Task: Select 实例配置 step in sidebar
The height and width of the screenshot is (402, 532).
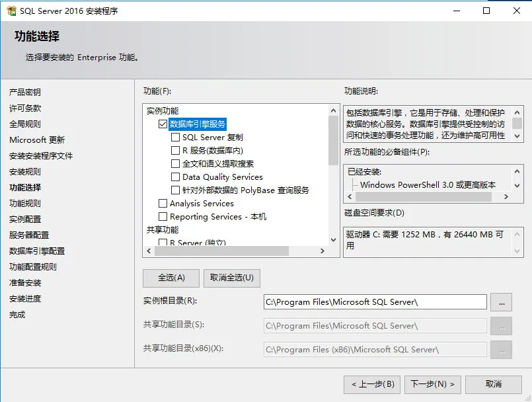Action: (x=24, y=220)
